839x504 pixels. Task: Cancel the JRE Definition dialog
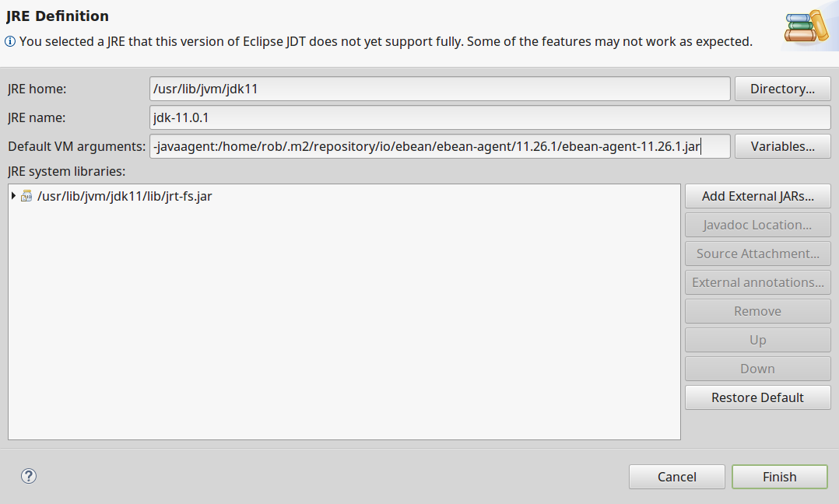click(x=677, y=477)
